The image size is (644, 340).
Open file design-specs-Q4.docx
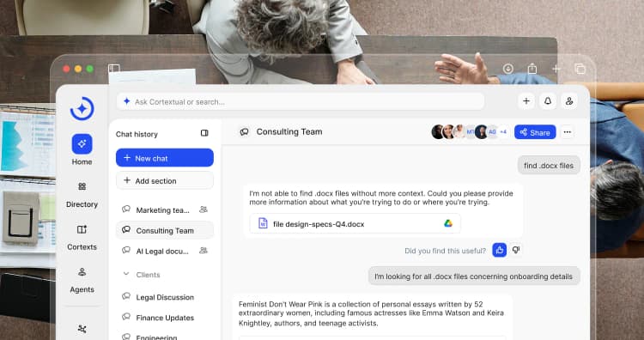[x=355, y=223]
